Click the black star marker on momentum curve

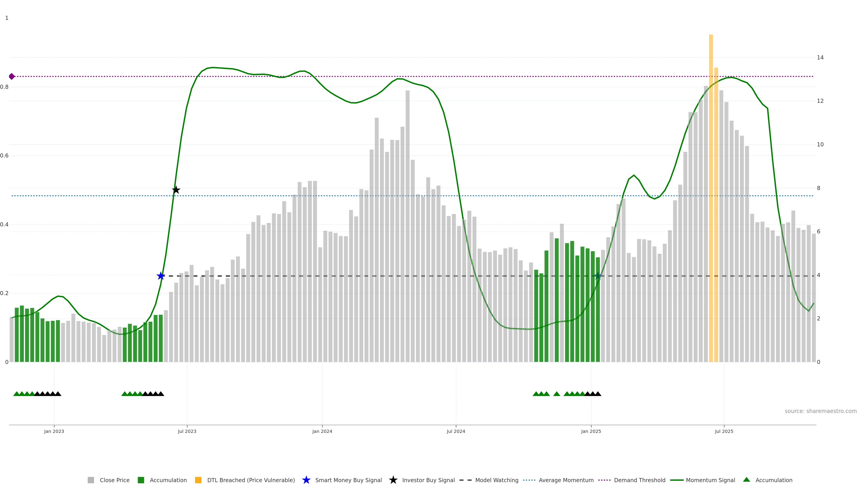pyautogui.click(x=176, y=190)
